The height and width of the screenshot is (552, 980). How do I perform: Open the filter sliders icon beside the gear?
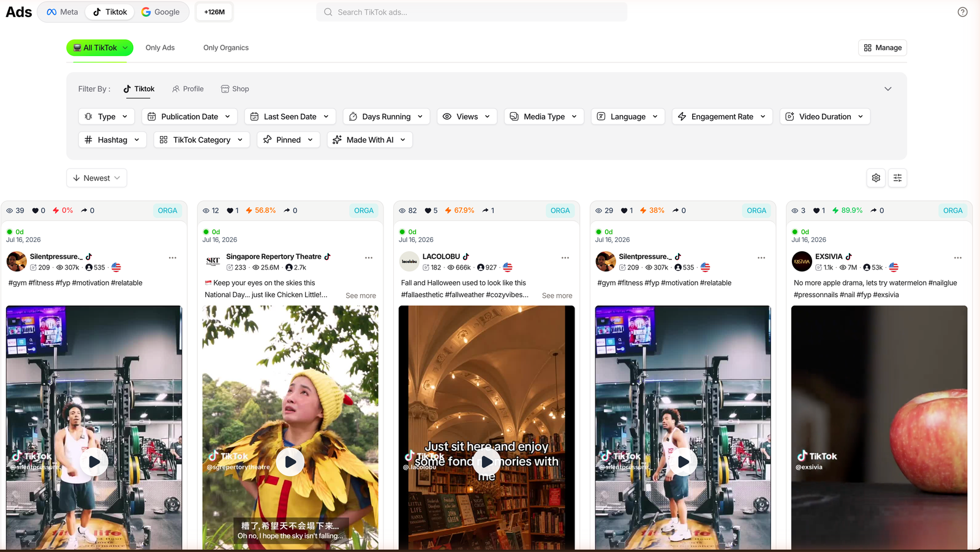coord(897,178)
